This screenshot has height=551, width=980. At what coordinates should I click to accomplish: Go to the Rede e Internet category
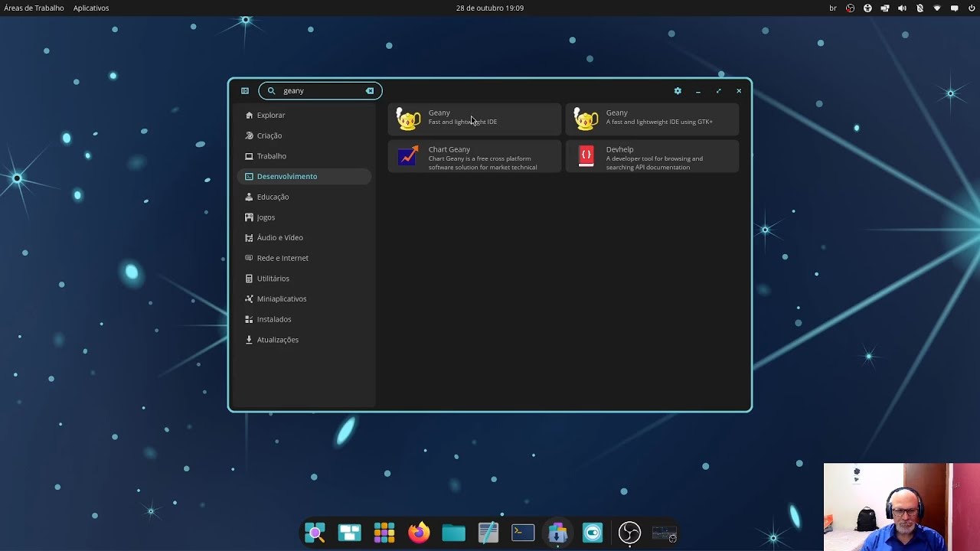tap(304, 258)
